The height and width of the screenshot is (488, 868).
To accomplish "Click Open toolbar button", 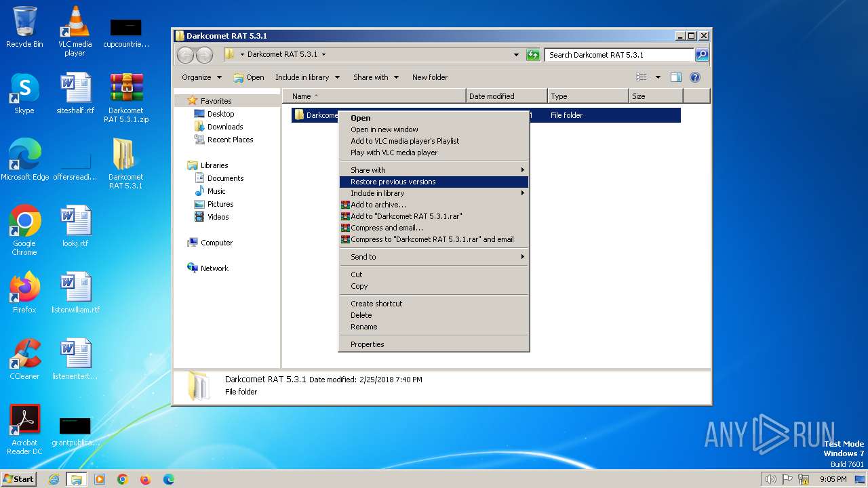I will (248, 77).
